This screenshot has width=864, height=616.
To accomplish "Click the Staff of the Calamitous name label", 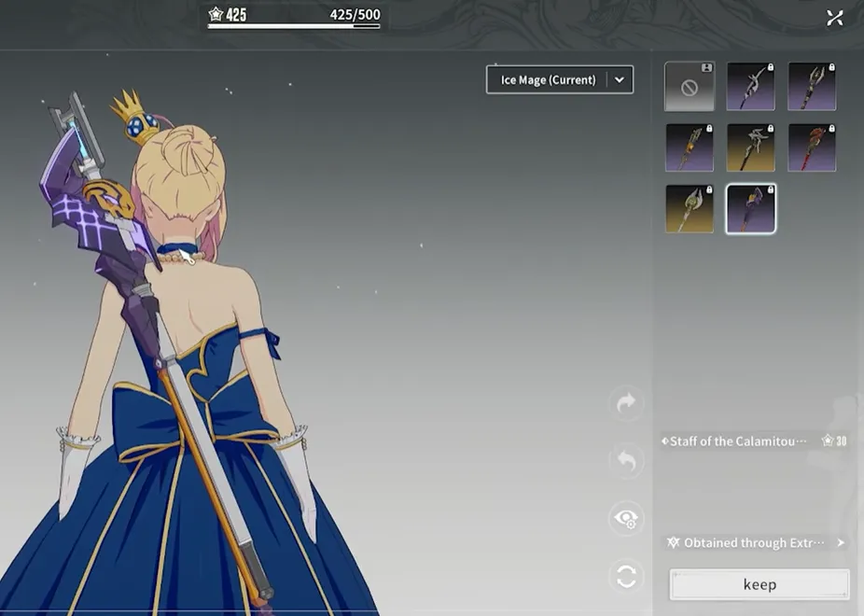I will 737,441.
